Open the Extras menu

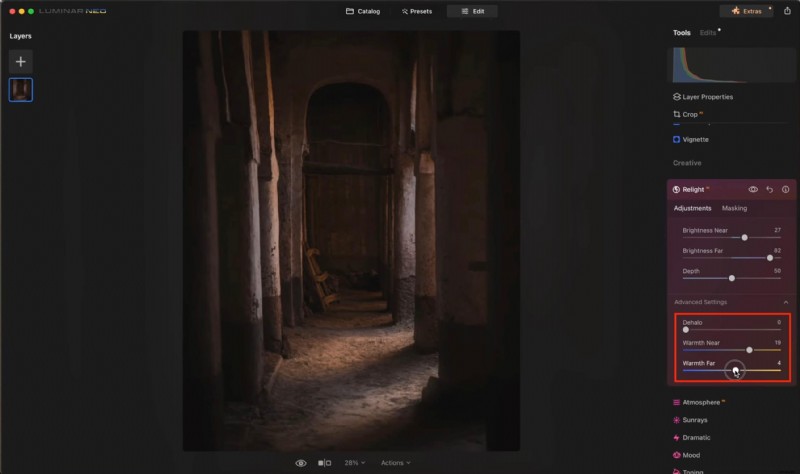coord(746,11)
